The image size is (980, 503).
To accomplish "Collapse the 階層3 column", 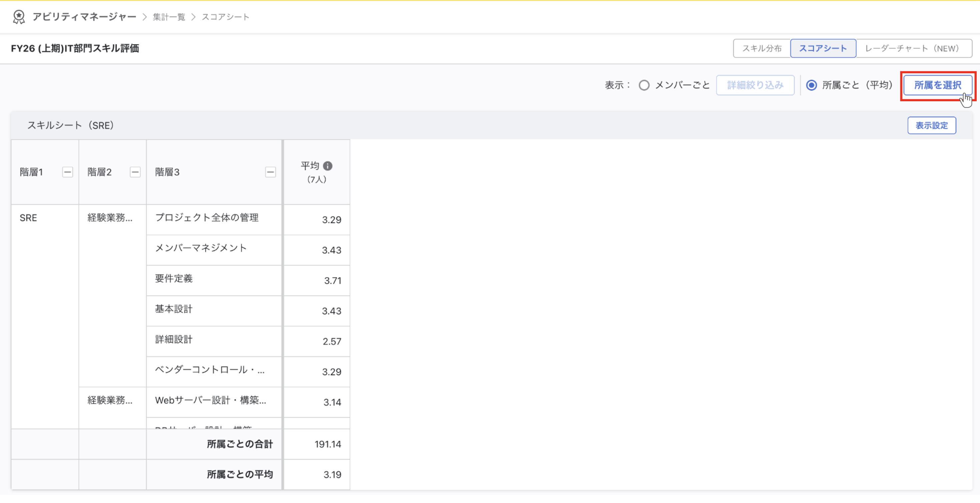I will [x=270, y=172].
